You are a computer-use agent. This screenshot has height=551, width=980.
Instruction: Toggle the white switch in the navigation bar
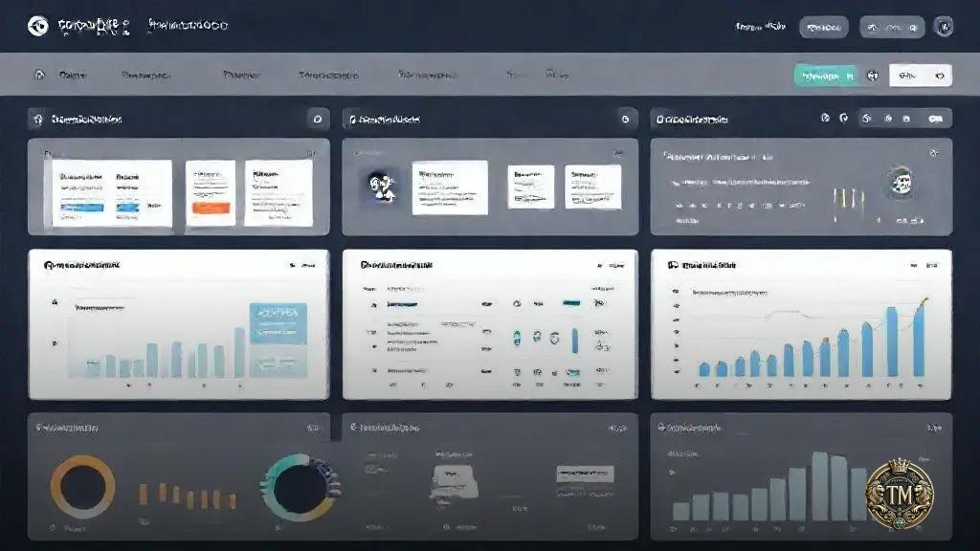click(x=920, y=76)
